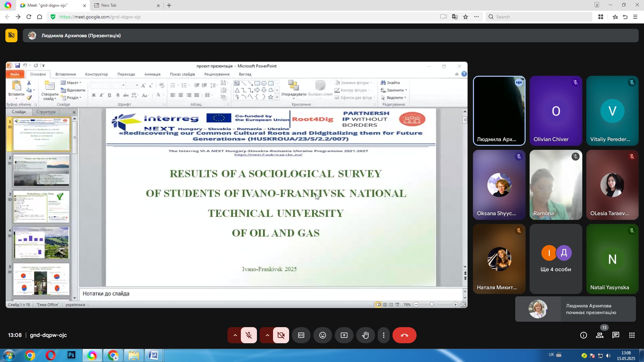
Task: Click the browser Search field
Action: pyautogui.click(x=539, y=17)
